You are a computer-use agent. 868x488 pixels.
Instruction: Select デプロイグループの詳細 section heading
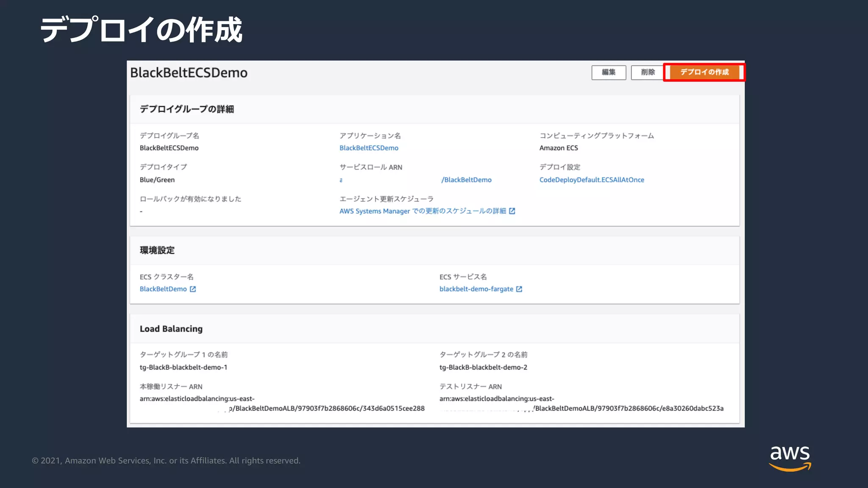(x=187, y=109)
